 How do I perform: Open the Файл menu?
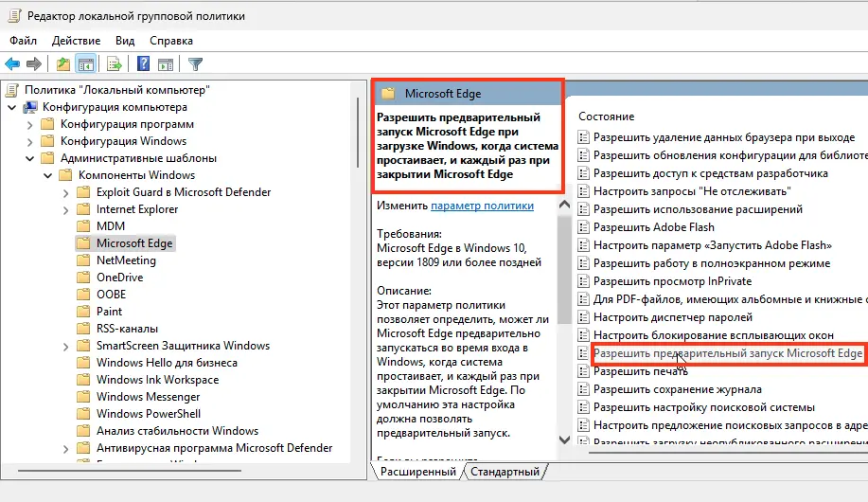click(24, 41)
